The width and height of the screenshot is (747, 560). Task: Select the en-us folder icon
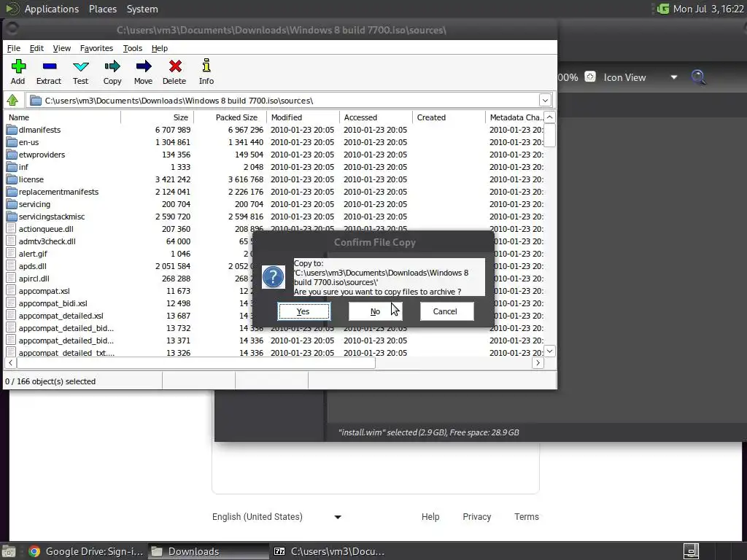coord(12,142)
